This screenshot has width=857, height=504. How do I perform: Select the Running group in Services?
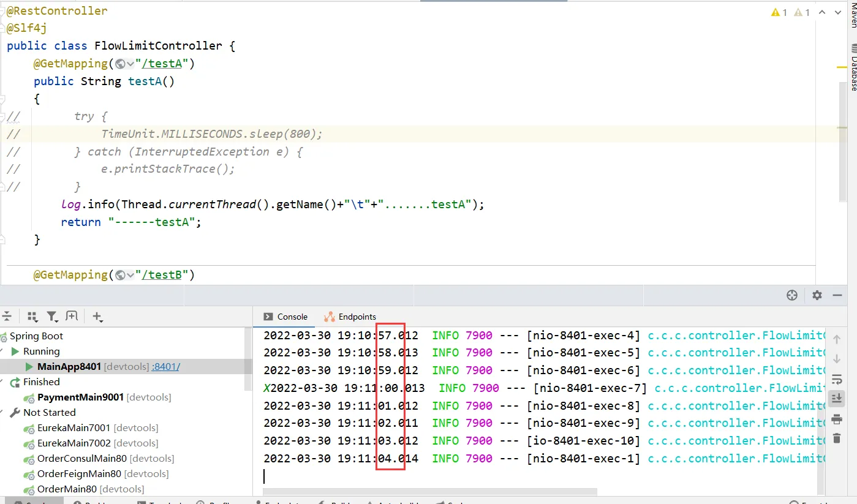tap(41, 352)
